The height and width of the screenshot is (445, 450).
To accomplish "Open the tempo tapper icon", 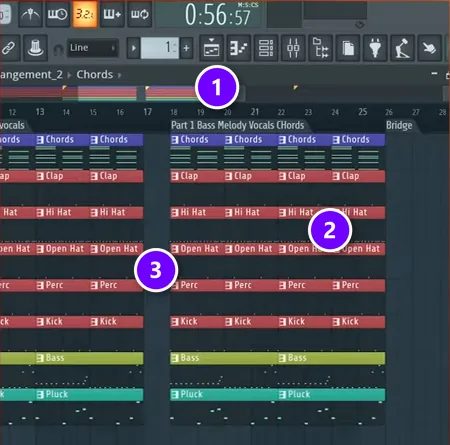I will coord(402,48).
